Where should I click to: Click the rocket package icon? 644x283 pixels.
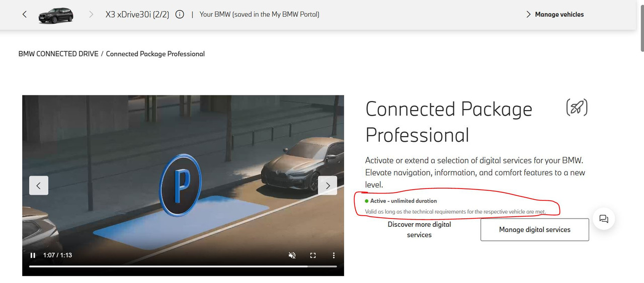(x=577, y=107)
